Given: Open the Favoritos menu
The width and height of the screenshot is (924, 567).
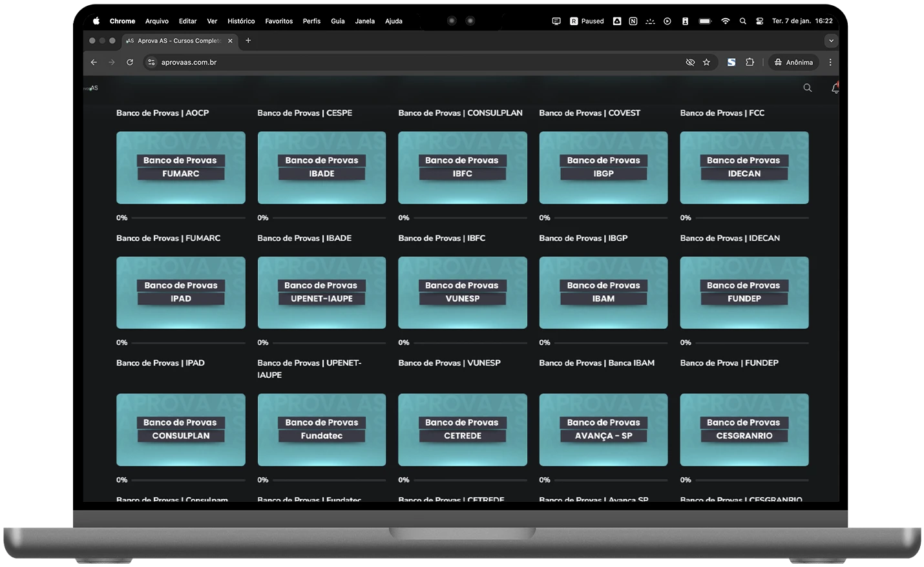Looking at the screenshot, I should pyautogui.click(x=279, y=21).
